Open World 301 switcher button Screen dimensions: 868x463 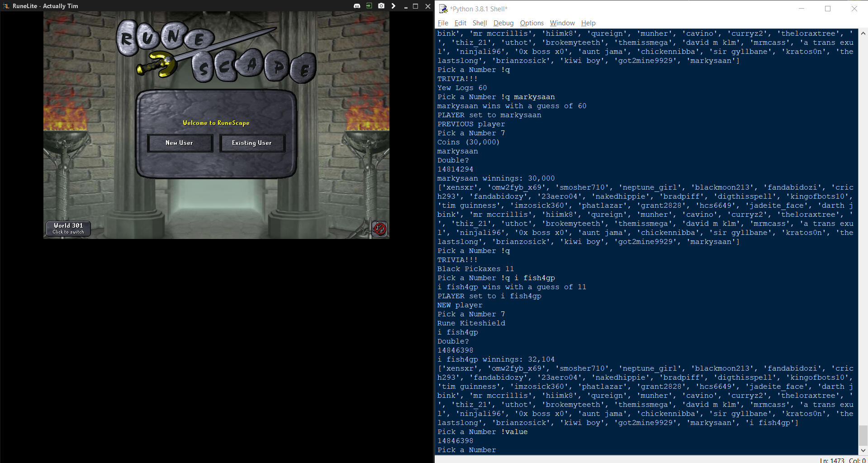68,229
